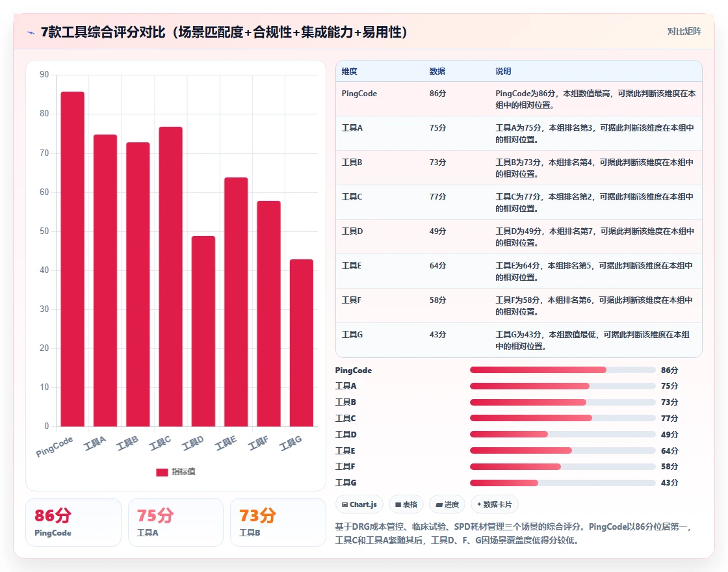Select the 工具D bar in chart
Viewport: 728px width, 572px height.
tap(203, 331)
